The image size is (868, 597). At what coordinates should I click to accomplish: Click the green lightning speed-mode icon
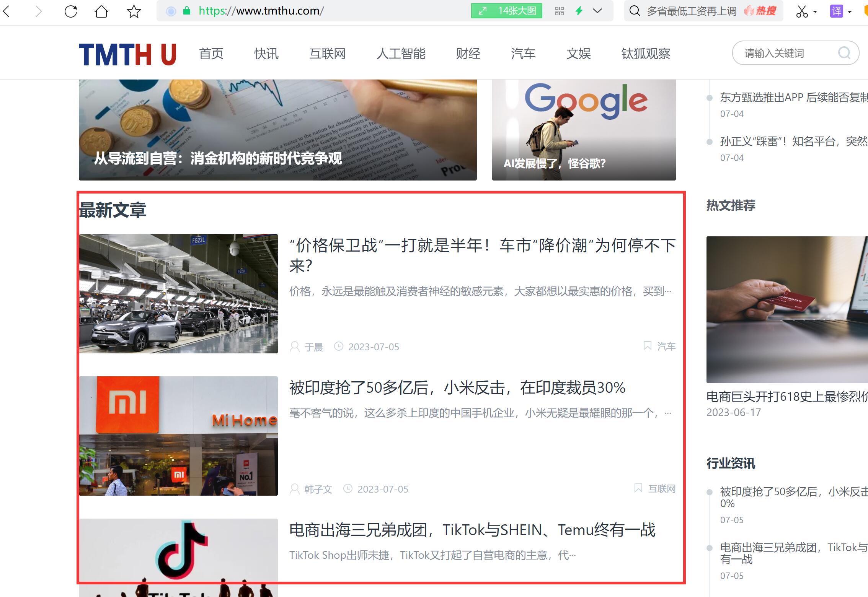(x=579, y=11)
